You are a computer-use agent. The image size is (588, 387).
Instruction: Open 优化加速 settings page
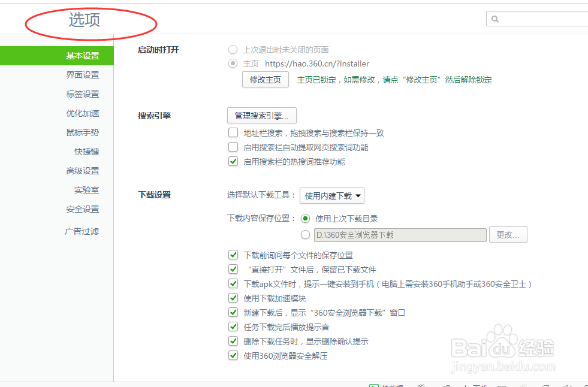click(83, 113)
